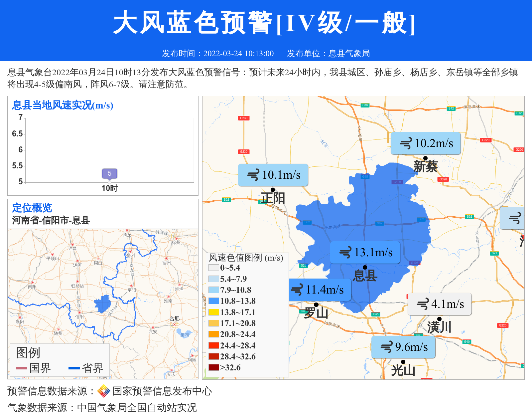
Task: Click the black station dot for 息县
Action: (x=365, y=267)
